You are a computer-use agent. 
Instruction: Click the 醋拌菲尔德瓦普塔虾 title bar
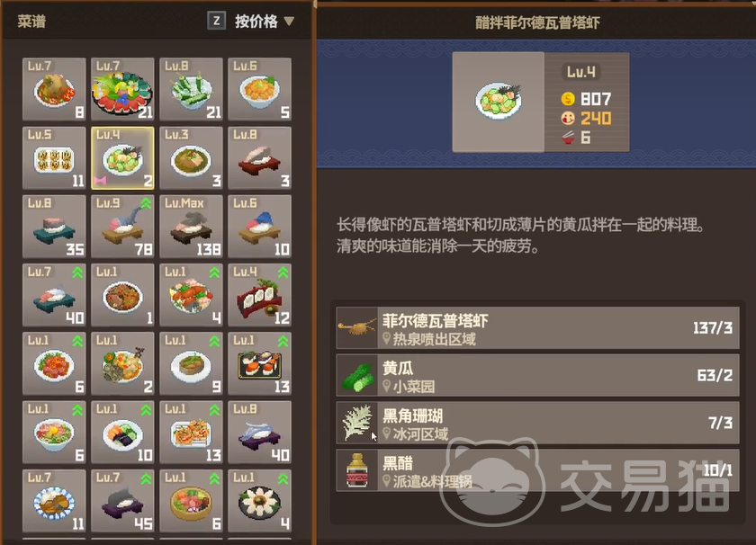pyautogui.click(x=536, y=22)
